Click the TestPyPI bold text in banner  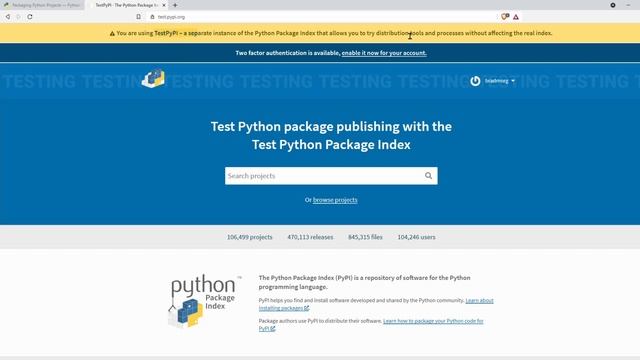pyautogui.click(x=166, y=33)
